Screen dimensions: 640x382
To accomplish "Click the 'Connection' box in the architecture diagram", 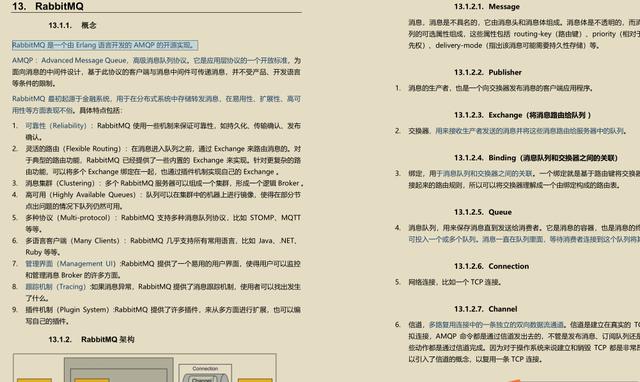I will [x=205, y=373].
